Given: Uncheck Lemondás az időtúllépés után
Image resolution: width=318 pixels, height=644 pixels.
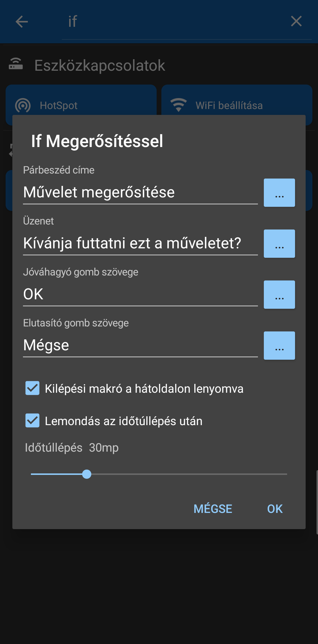Looking at the screenshot, I should coord(32,420).
